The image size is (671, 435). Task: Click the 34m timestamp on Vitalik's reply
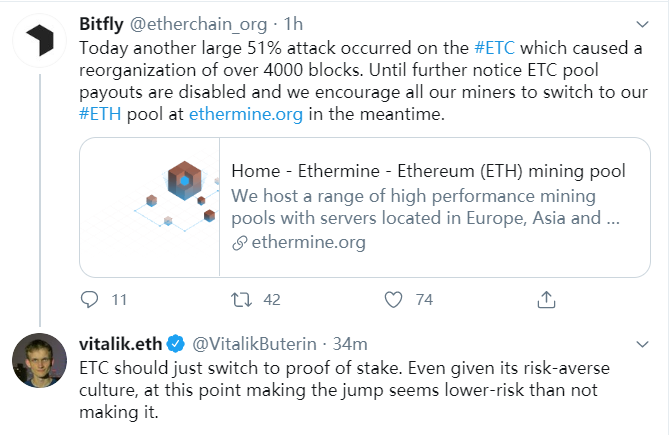pyautogui.click(x=350, y=344)
